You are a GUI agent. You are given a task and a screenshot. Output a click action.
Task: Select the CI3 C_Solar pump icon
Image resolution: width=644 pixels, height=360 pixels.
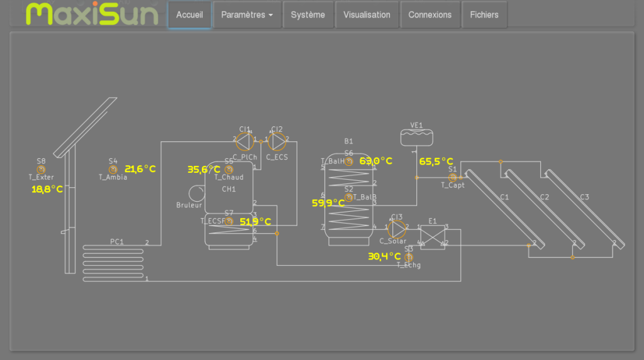(396, 227)
